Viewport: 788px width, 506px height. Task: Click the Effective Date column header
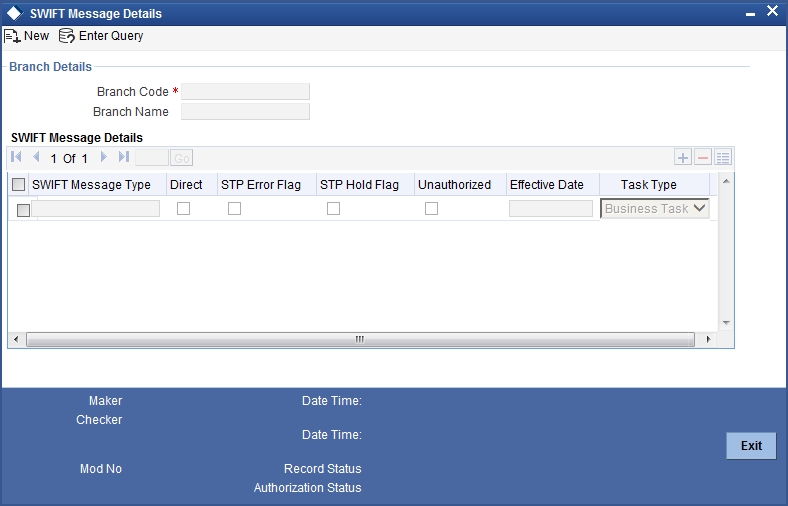click(547, 184)
